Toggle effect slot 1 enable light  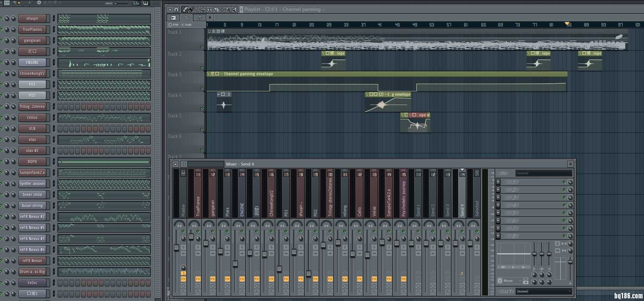[564, 182]
